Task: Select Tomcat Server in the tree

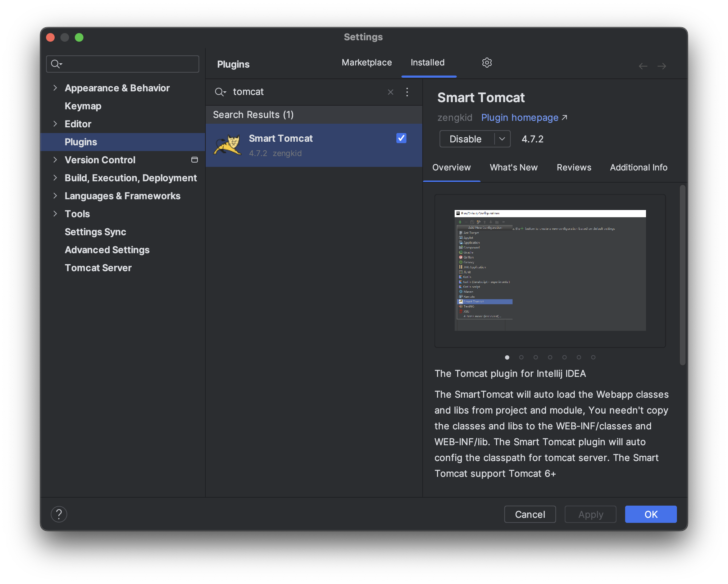Action: (98, 268)
